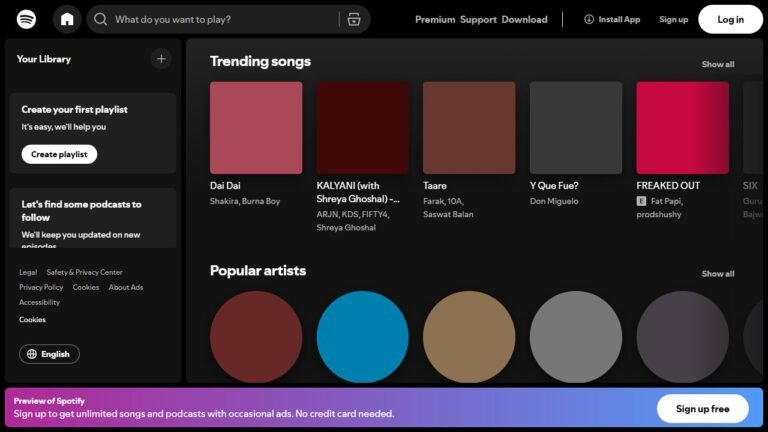Click Don Miguelo artist name
Image resolution: width=768 pixels, height=432 pixels.
click(554, 201)
